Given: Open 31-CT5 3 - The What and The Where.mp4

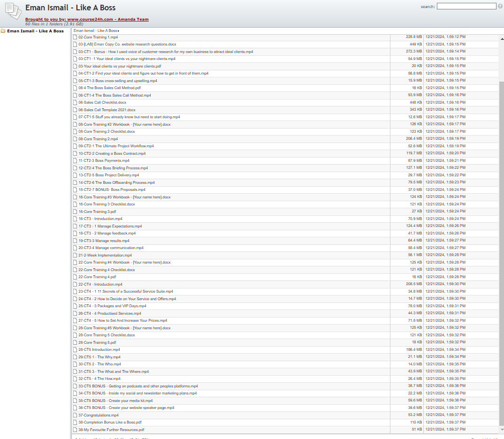Looking at the screenshot, I should (114, 371).
